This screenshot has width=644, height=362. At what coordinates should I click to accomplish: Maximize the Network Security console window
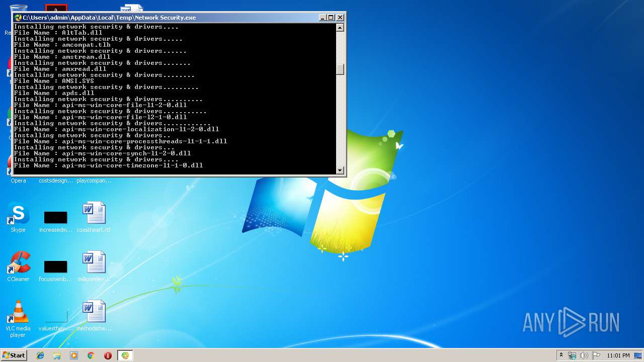331,18
